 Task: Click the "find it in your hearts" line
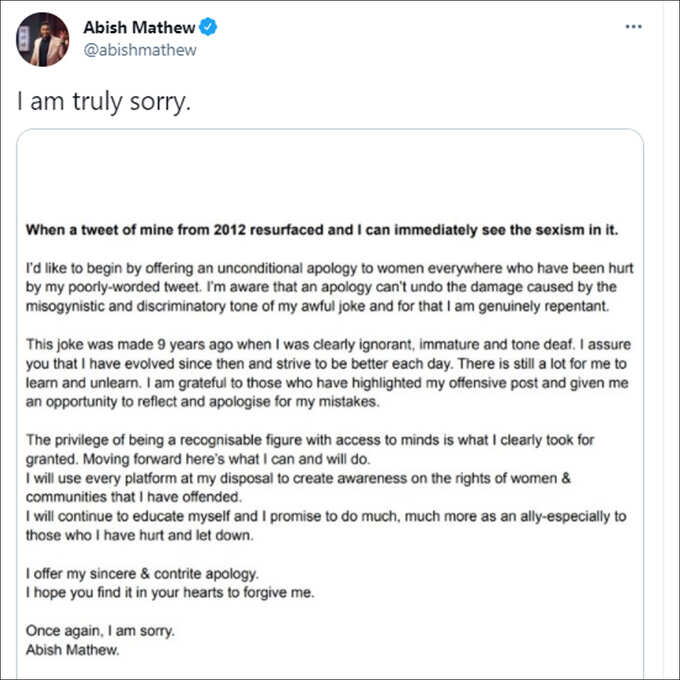click(170, 593)
